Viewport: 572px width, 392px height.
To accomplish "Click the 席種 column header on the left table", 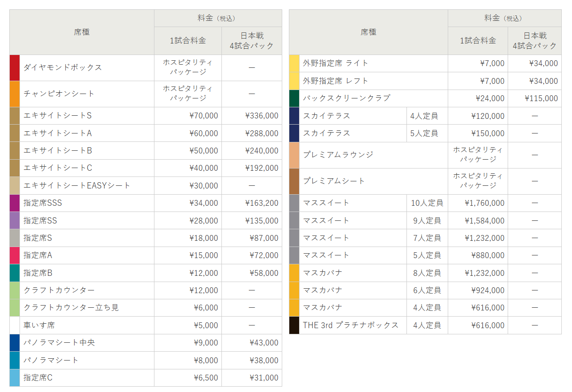I will coord(81,32).
